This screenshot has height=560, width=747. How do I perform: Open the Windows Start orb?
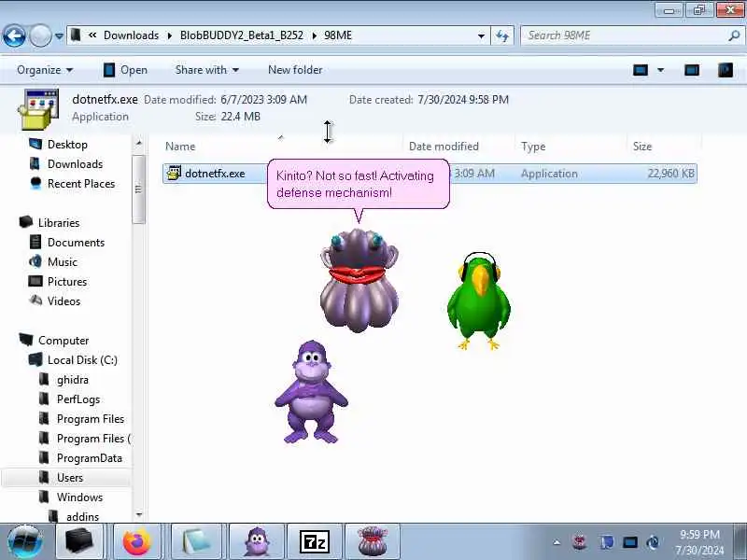(x=25, y=542)
